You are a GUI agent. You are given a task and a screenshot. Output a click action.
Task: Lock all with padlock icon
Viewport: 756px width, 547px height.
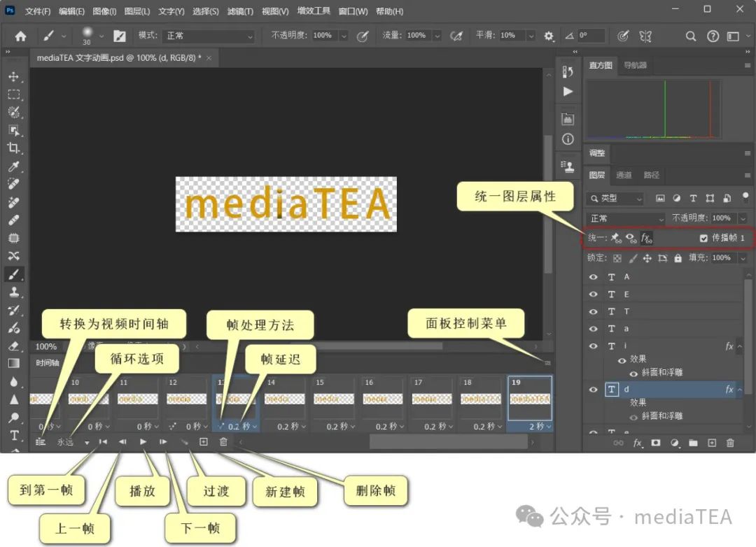pos(678,258)
